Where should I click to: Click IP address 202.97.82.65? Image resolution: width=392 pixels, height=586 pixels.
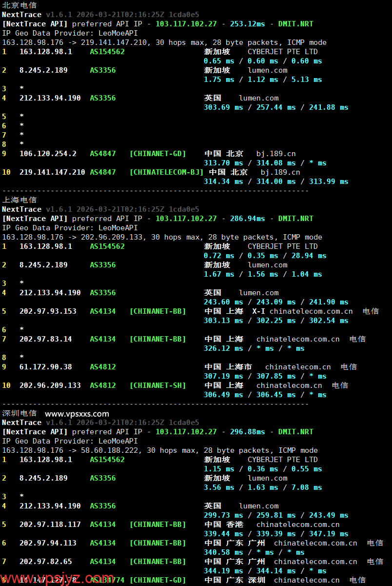[46, 562]
